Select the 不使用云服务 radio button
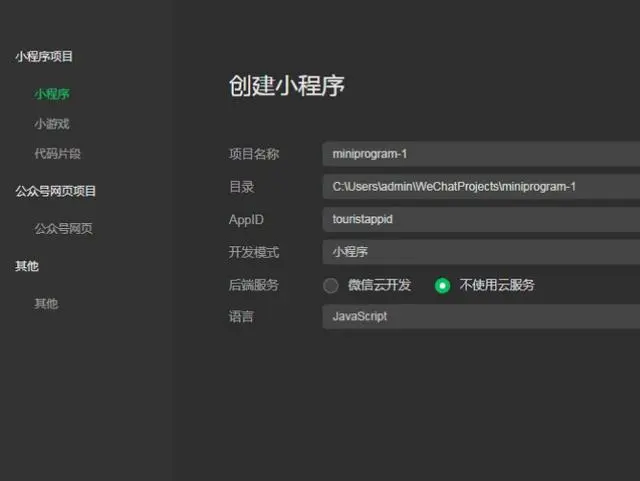Viewport: 640px width, 481px height. (442, 285)
